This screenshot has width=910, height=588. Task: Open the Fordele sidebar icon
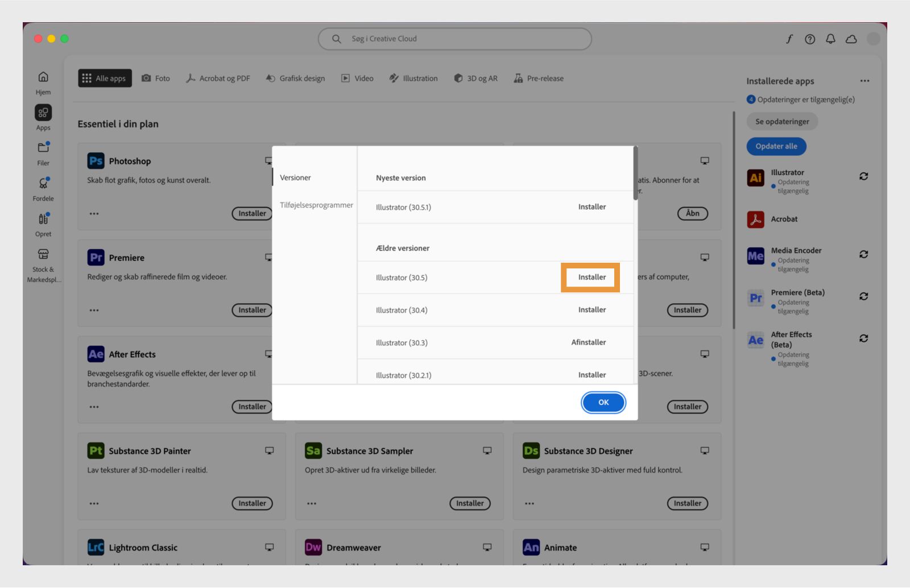pyautogui.click(x=43, y=183)
